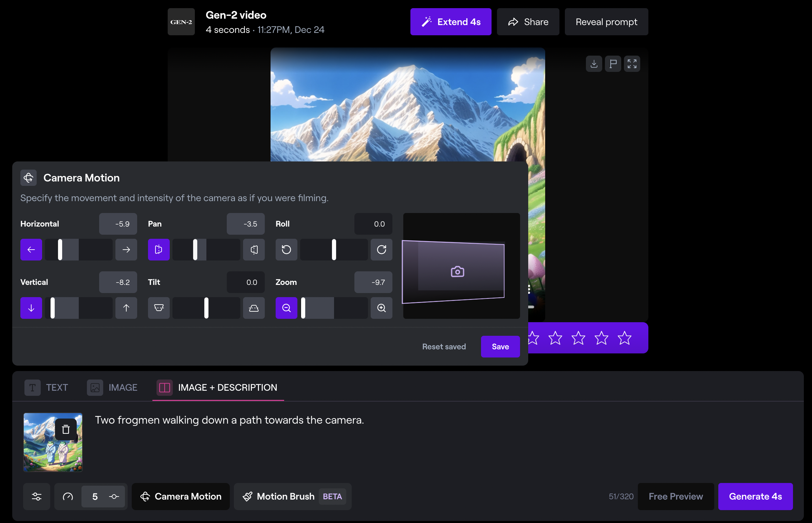Click the Zoom slider track

334,308
